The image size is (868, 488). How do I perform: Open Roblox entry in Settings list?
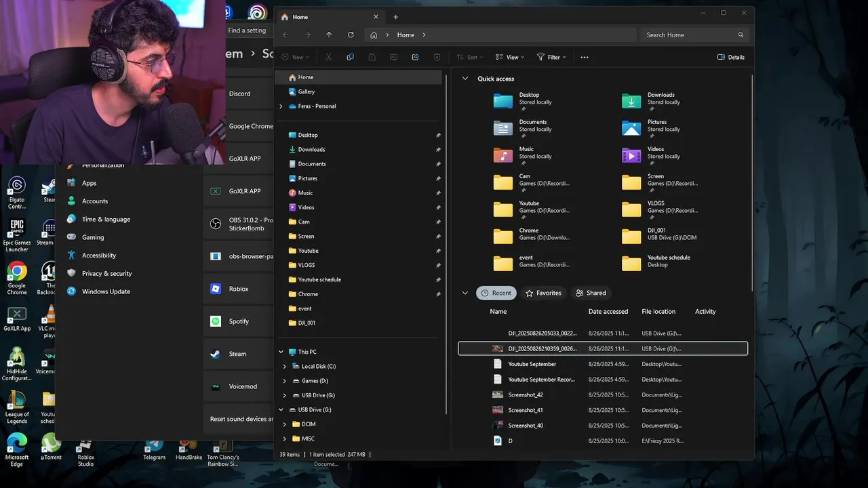(x=238, y=289)
